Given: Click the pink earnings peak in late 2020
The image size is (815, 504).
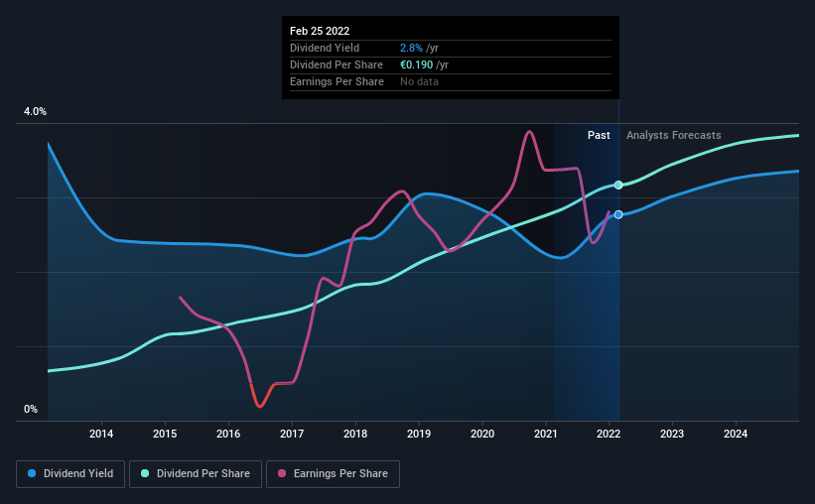Looking at the screenshot, I should coord(529,133).
